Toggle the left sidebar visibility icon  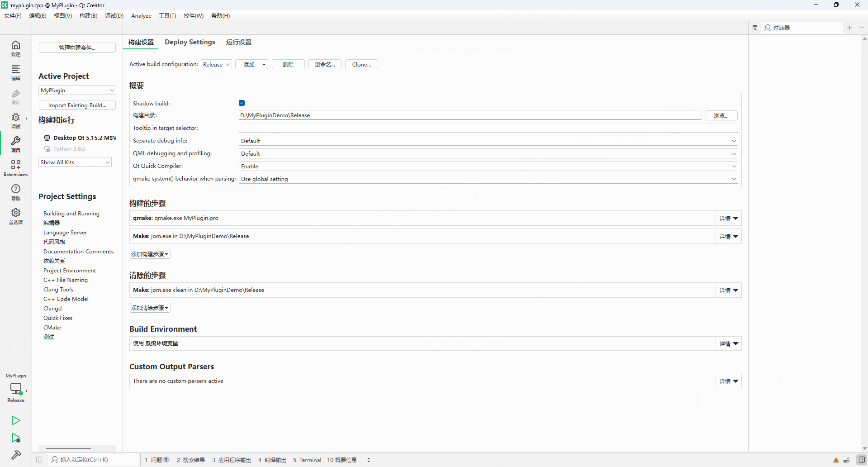click(x=39, y=460)
